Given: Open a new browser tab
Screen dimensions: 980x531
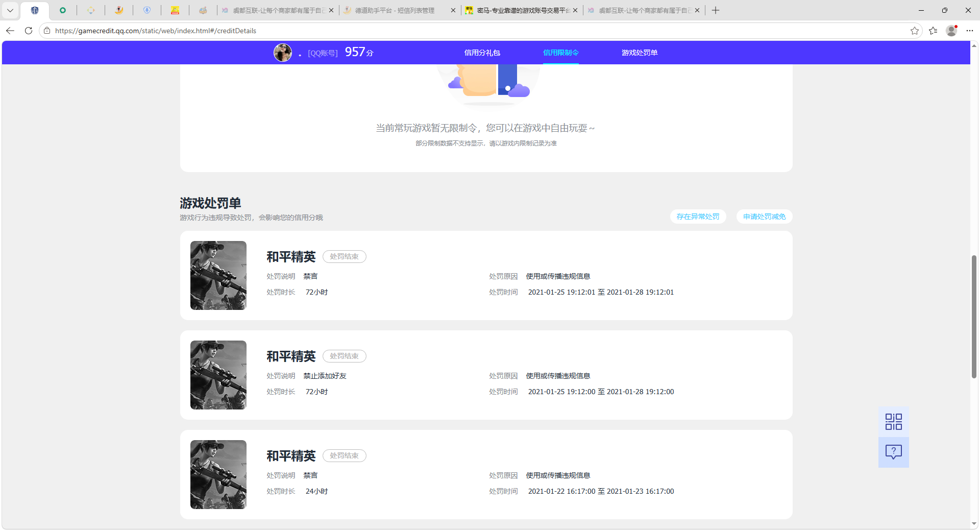Looking at the screenshot, I should [716, 10].
